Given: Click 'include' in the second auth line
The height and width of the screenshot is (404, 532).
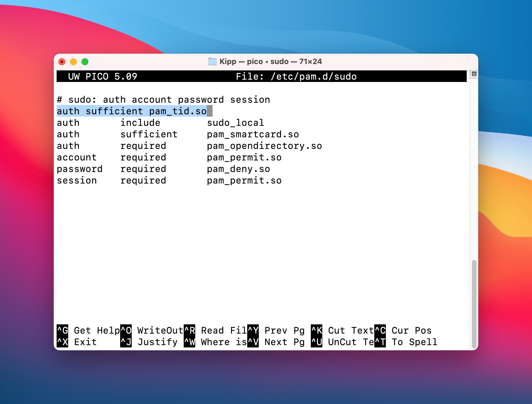Looking at the screenshot, I should (x=140, y=123).
